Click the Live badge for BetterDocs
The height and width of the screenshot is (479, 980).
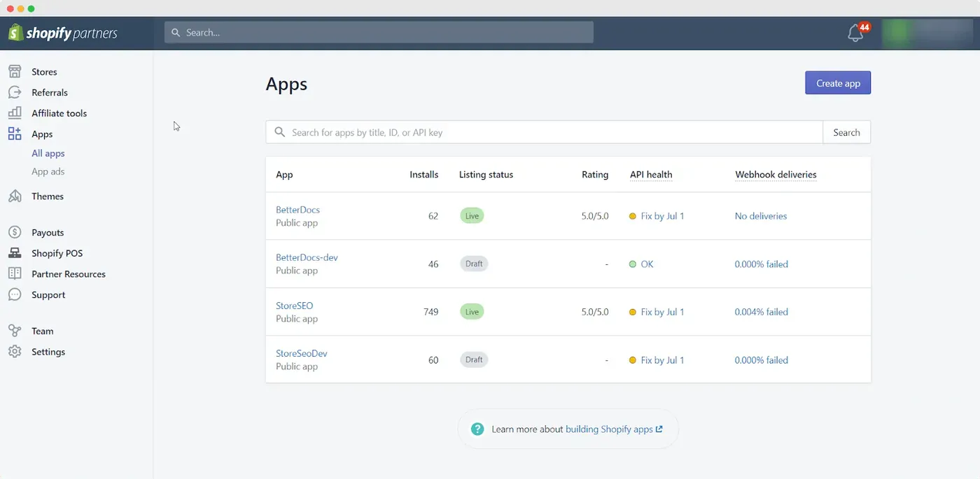472,216
